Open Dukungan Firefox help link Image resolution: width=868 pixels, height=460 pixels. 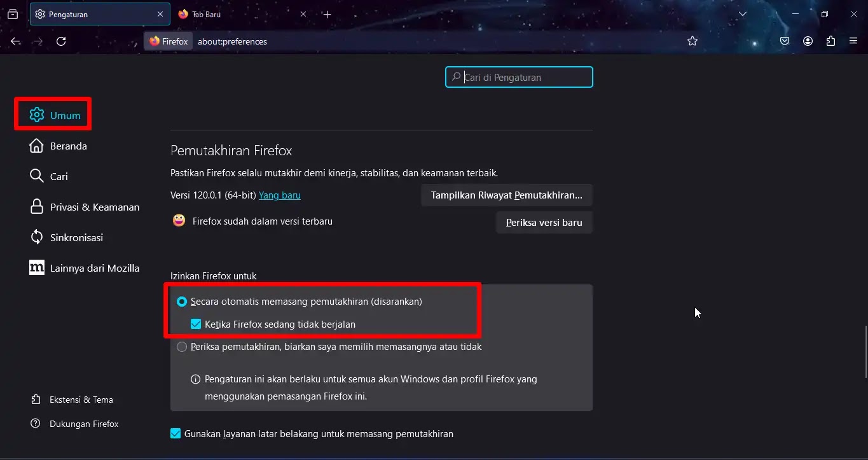click(74, 424)
